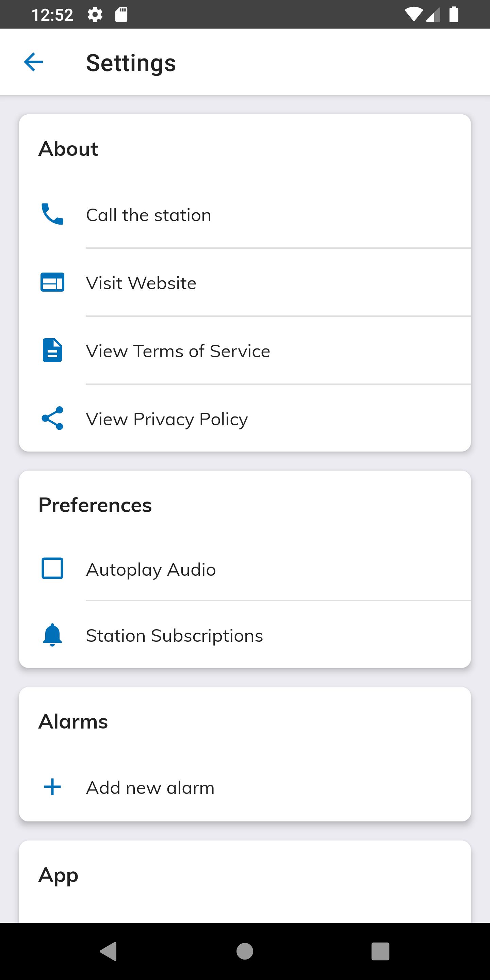Toggle the Autoplay Audio label row
The height and width of the screenshot is (980, 490).
click(245, 569)
